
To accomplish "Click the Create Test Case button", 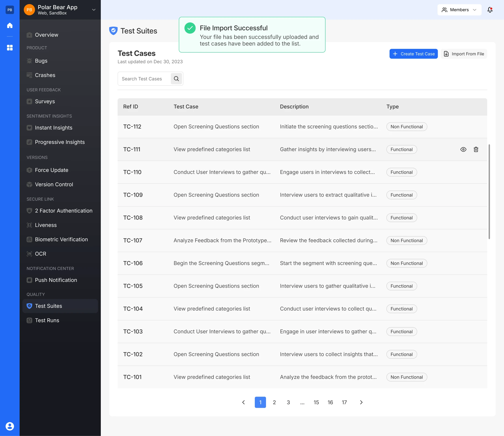I will [x=413, y=54].
